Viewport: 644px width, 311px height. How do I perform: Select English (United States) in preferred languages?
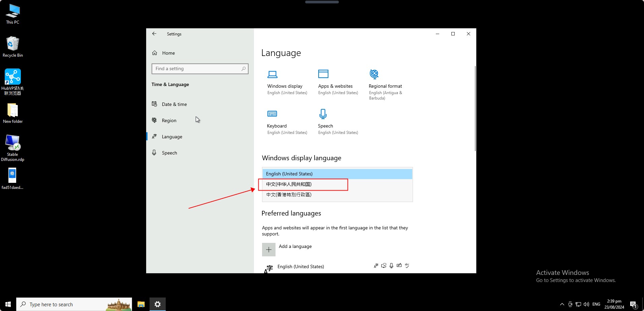click(x=301, y=266)
